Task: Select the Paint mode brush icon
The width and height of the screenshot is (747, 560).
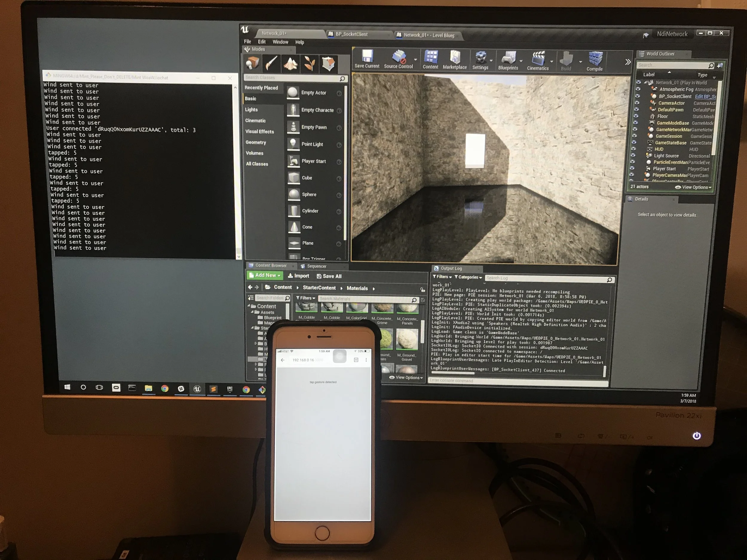Action: click(x=271, y=63)
